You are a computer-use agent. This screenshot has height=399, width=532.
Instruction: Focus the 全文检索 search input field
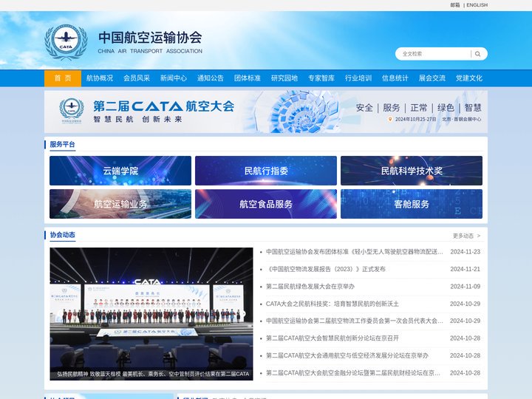click(x=435, y=54)
